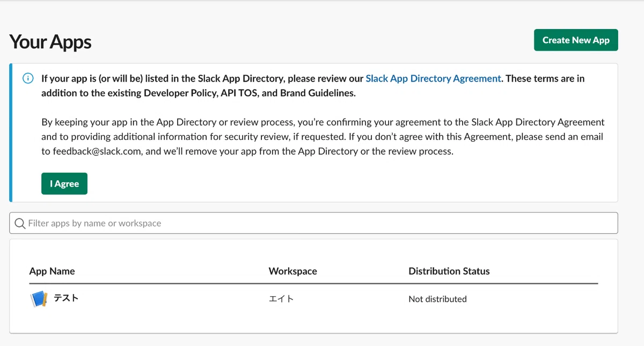Click the Your Apps page heading

tap(50, 42)
